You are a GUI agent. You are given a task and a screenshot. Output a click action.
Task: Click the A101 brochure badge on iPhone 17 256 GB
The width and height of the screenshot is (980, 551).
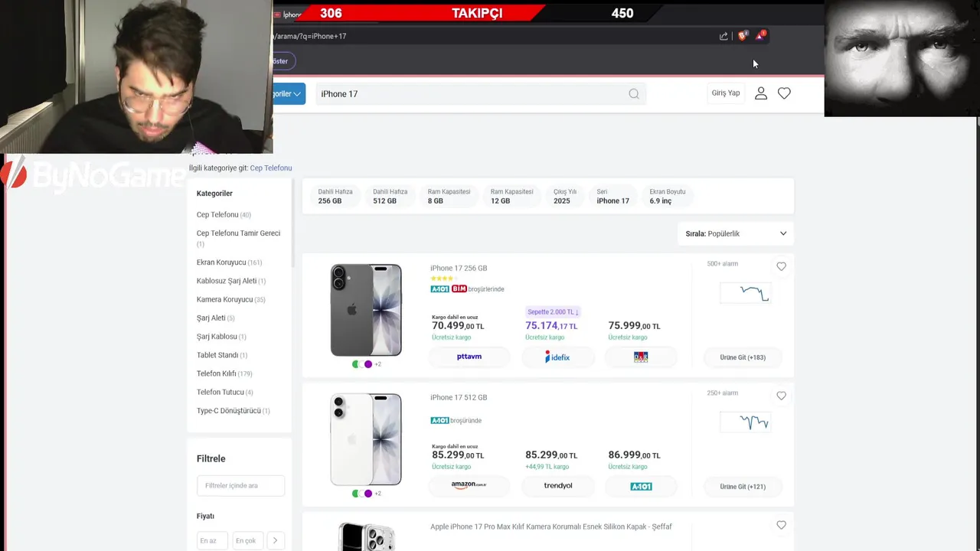[439, 289]
